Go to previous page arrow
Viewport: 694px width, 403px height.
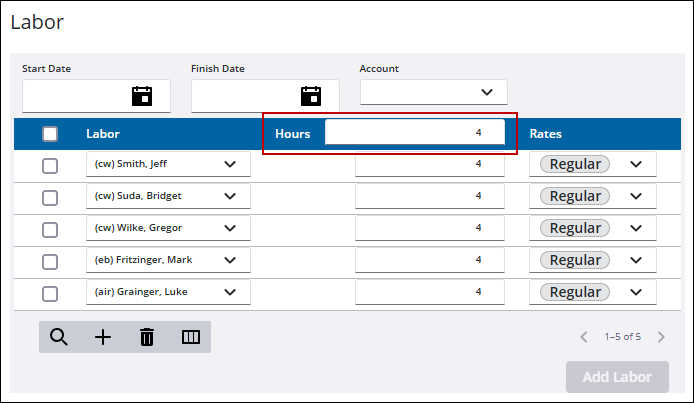click(584, 337)
